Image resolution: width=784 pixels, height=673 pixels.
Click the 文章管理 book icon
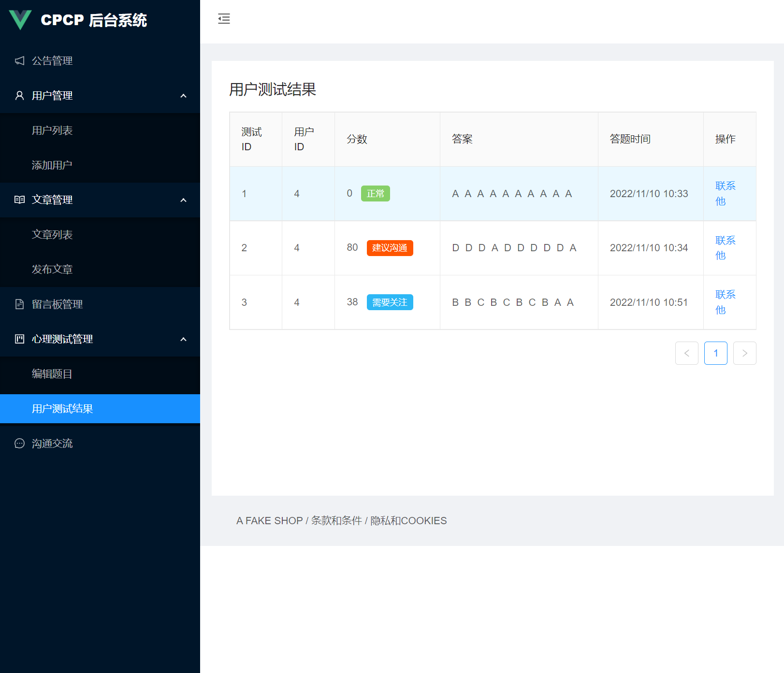tap(19, 200)
